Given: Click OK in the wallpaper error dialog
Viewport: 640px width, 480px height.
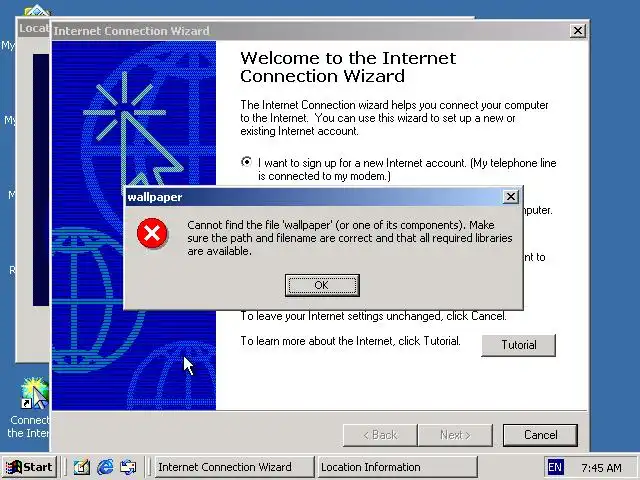Looking at the screenshot, I should pos(322,285).
